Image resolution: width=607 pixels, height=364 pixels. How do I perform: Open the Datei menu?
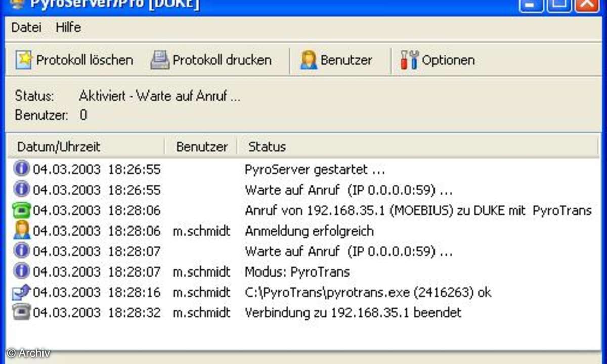coord(26,27)
